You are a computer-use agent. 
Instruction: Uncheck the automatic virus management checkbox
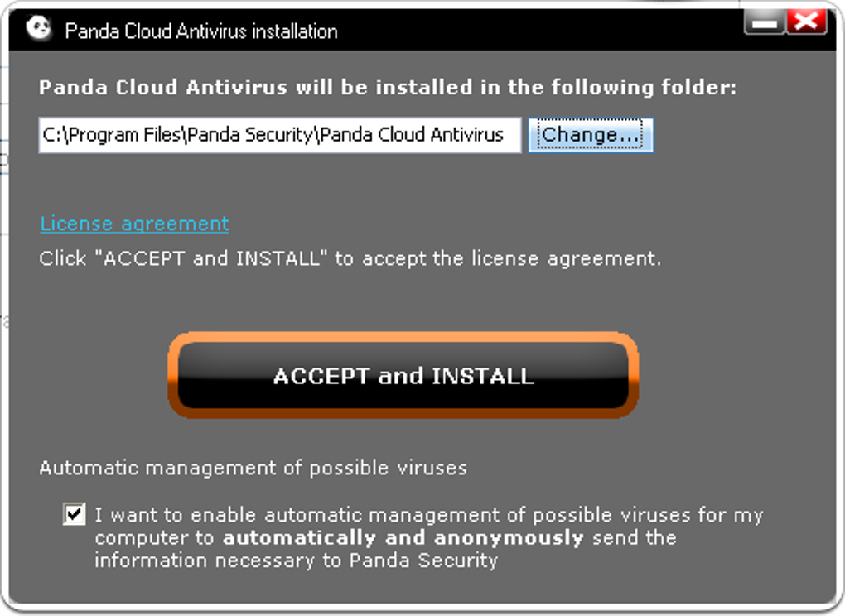[75, 515]
